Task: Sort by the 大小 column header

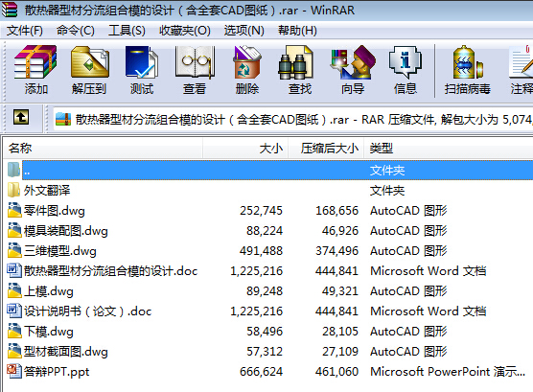Action: [245, 149]
